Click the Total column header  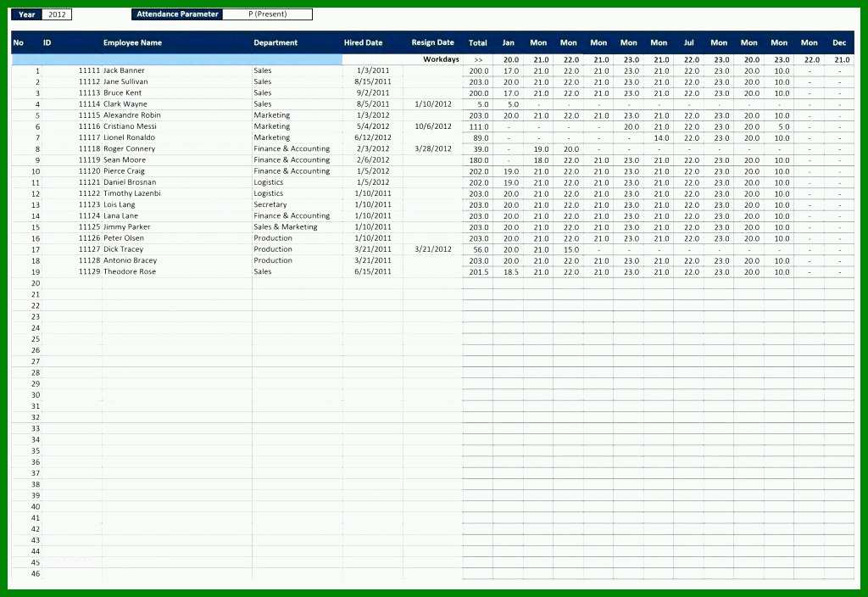[478, 42]
